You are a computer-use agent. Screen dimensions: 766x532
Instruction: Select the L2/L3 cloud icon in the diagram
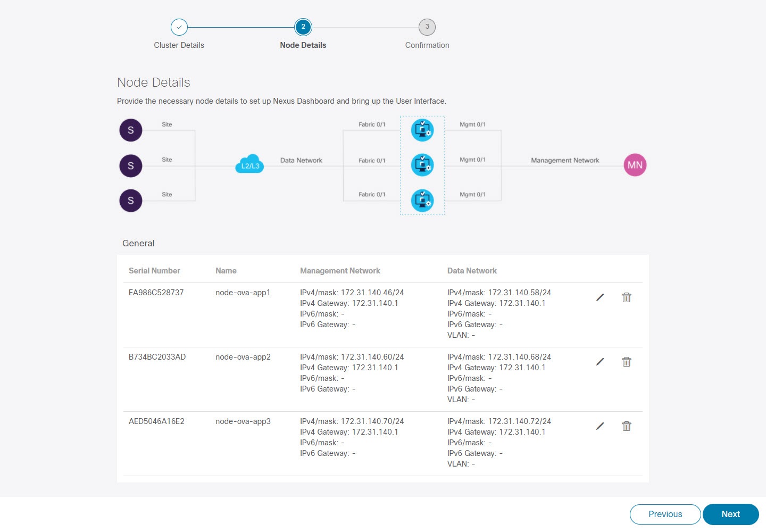click(x=249, y=164)
